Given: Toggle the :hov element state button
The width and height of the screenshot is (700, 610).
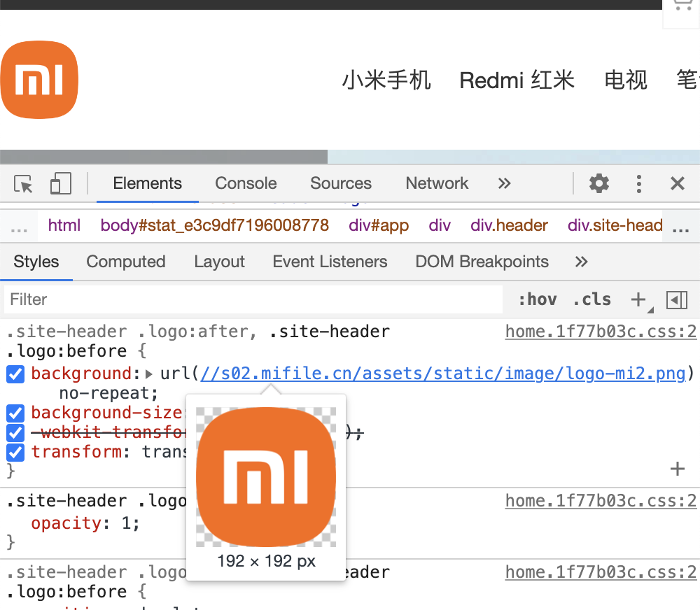Looking at the screenshot, I should coord(538,299).
